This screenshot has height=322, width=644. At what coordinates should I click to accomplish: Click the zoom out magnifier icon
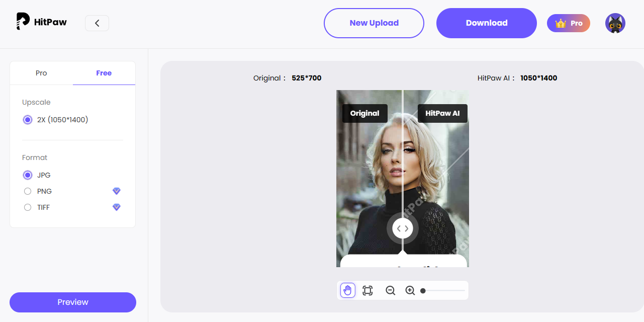(x=390, y=290)
